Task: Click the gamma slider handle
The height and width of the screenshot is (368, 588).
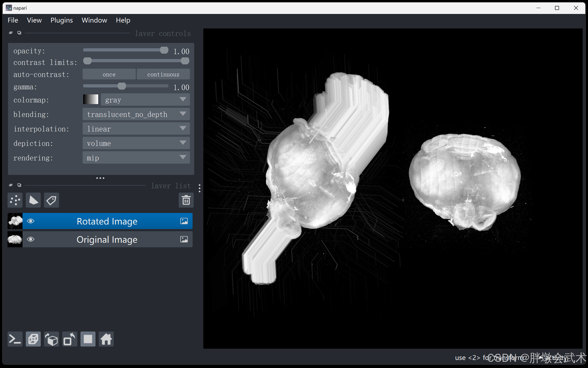Action: [x=122, y=86]
